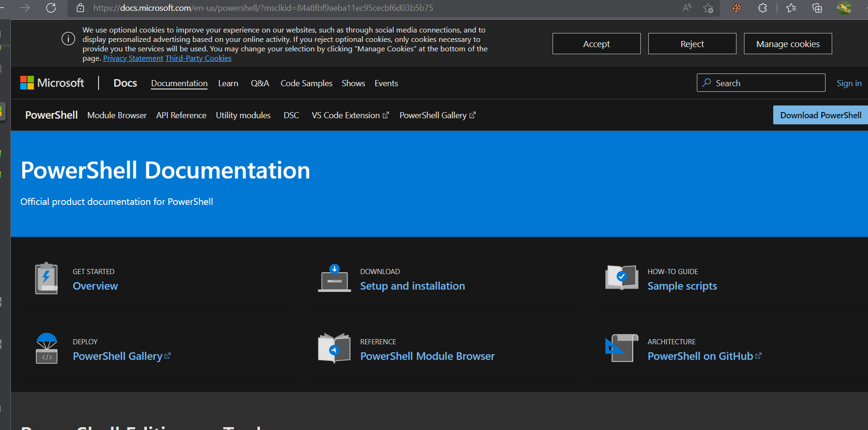
Task: Click the browser refresh icon
Action: click(51, 8)
